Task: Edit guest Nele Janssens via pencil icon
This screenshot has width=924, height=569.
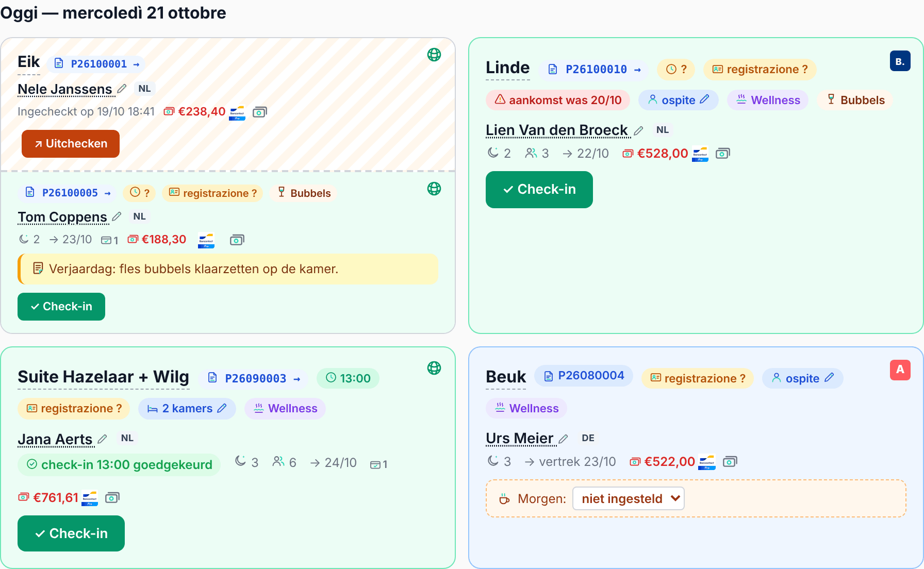Action: (122, 89)
